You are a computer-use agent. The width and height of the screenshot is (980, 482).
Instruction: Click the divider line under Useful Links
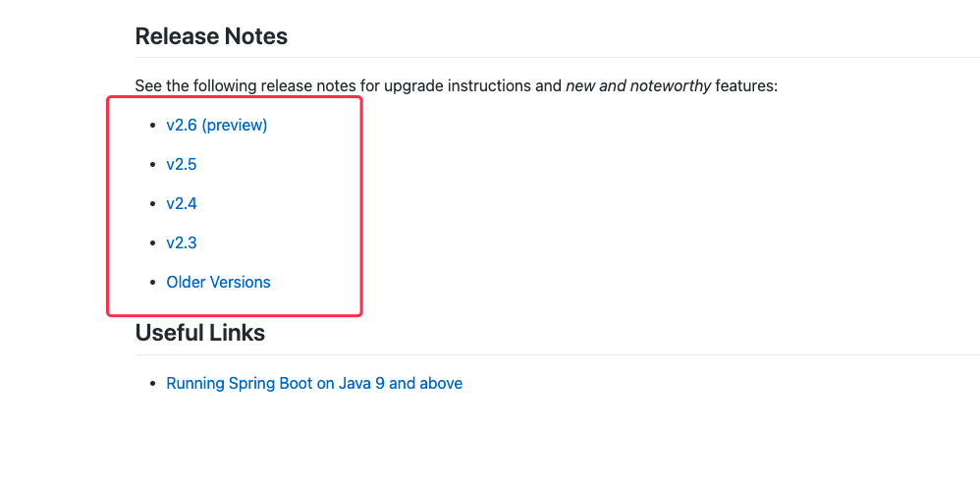(x=558, y=354)
